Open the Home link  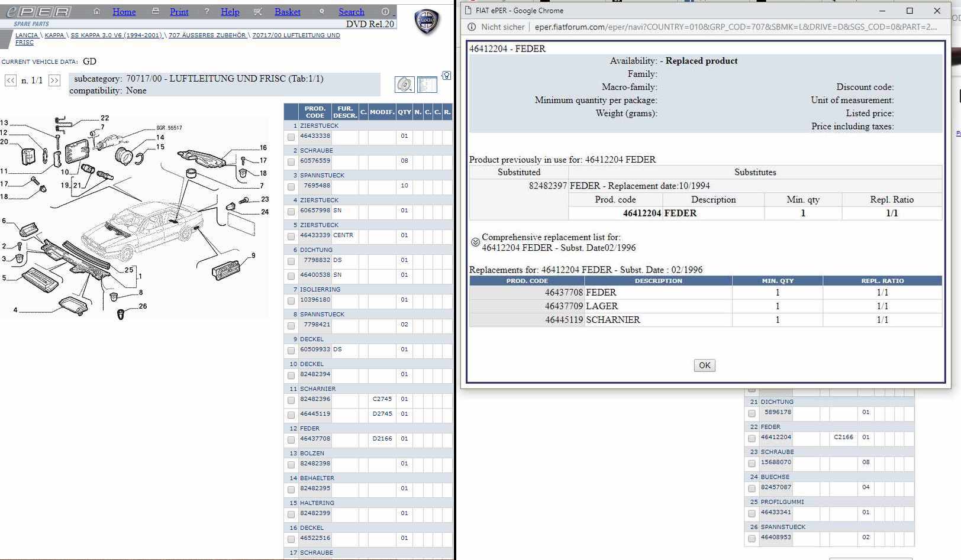click(124, 12)
